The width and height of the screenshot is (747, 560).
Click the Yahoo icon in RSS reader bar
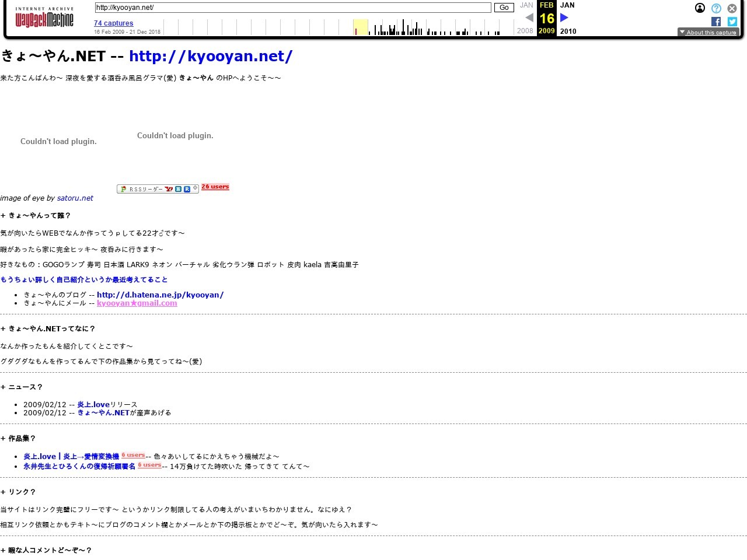click(x=169, y=189)
